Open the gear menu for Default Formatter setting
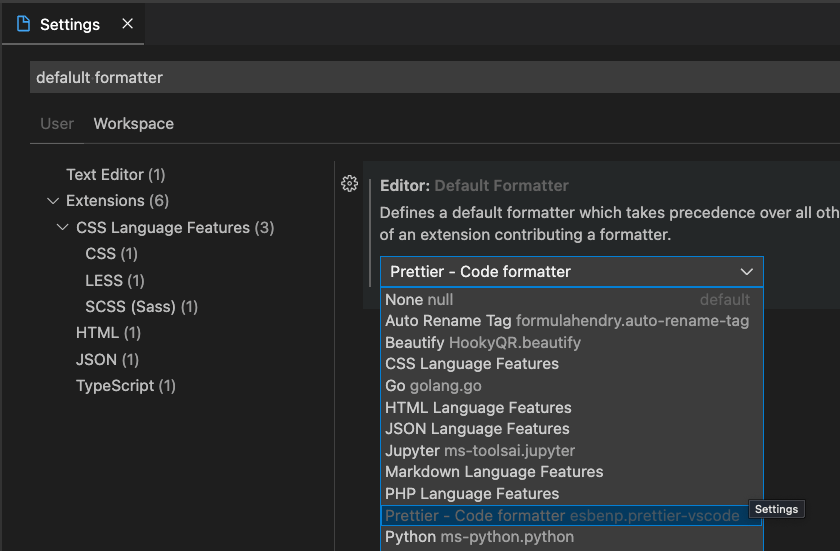This screenshot has height=551, width=840. [349, 184]
